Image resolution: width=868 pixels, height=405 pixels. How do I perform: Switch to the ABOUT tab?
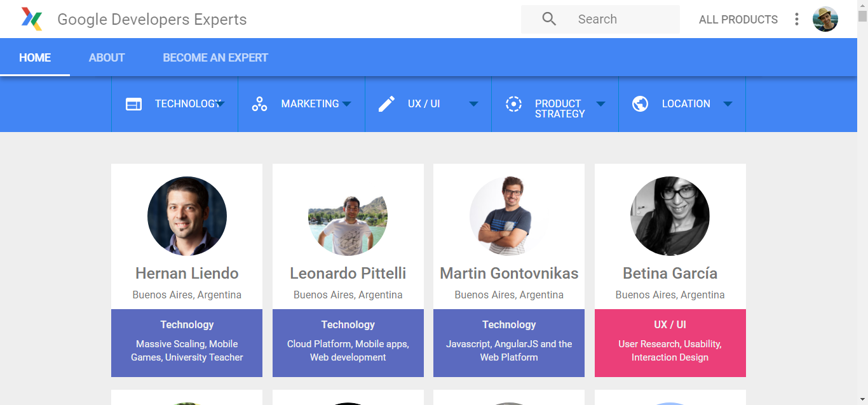coord(107,58)
